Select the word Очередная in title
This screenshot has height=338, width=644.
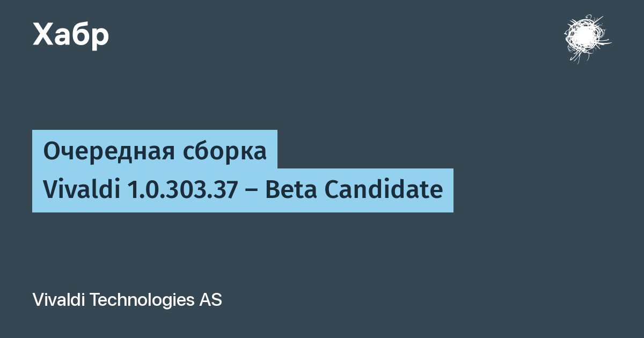[108, 152]
